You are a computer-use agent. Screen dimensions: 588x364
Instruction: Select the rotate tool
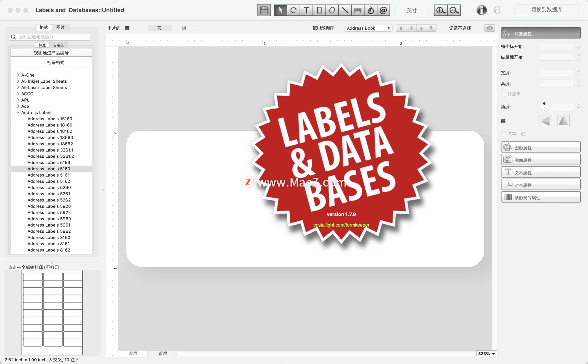coord(293,10)
